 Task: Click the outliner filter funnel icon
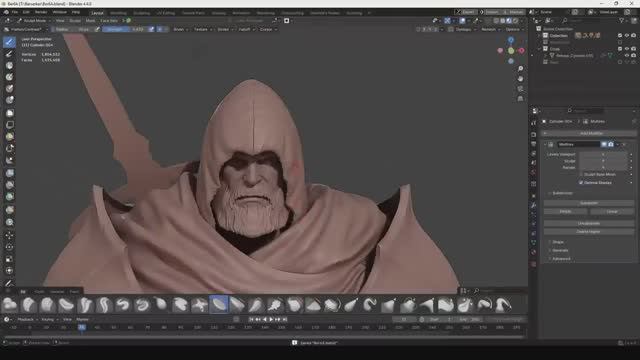[x=622, y=20]
